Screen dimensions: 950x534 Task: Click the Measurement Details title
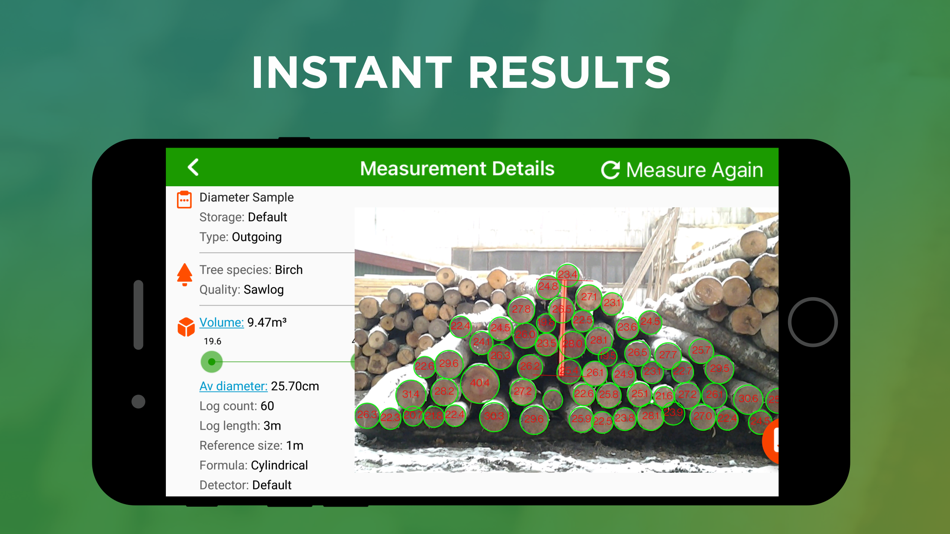pos(457,169)
